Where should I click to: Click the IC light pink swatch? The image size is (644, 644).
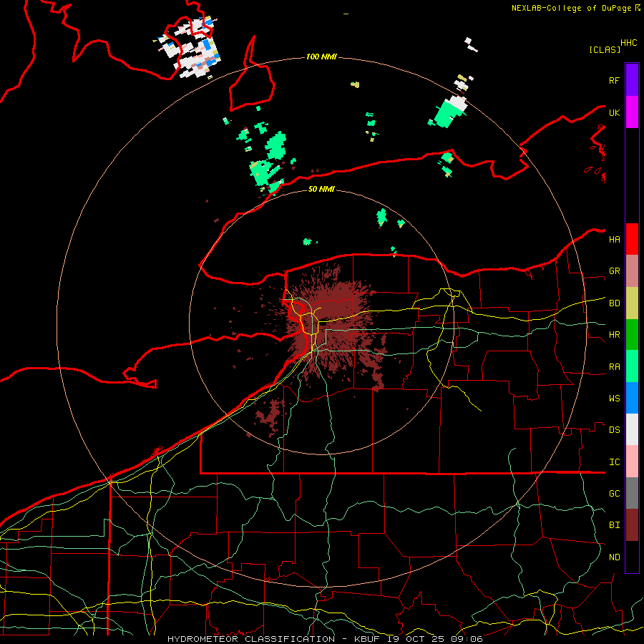[632, 462]
